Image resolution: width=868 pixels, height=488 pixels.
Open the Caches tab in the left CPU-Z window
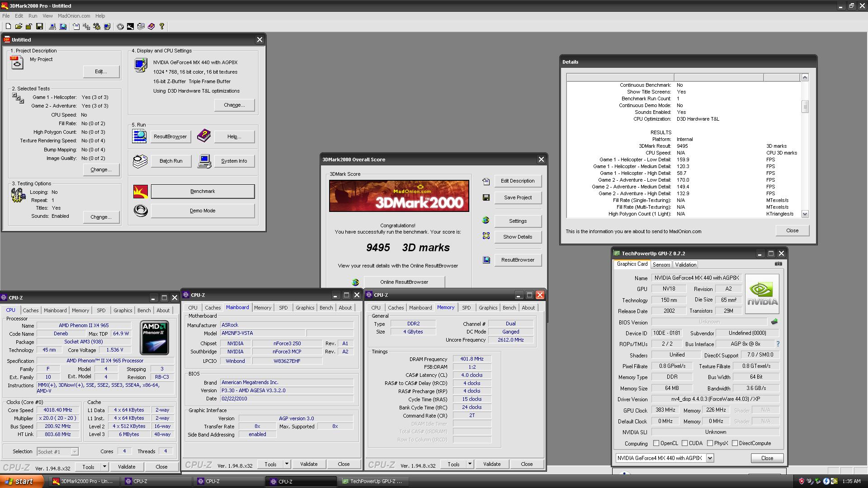point(30,310)
